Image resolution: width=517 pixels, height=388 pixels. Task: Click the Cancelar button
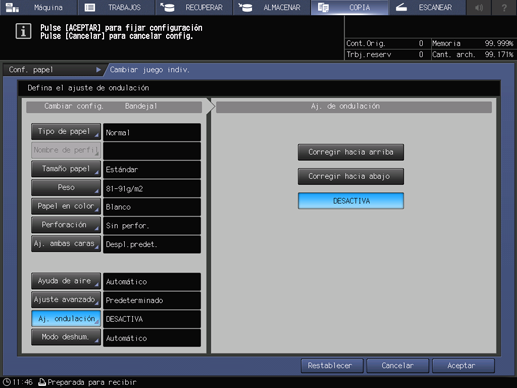[397, 366]
